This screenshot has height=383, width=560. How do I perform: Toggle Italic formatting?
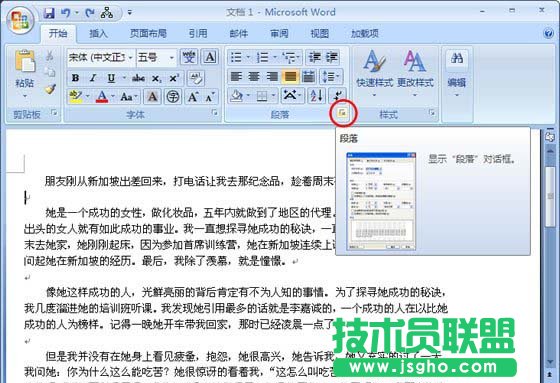(x=93, y=78)
